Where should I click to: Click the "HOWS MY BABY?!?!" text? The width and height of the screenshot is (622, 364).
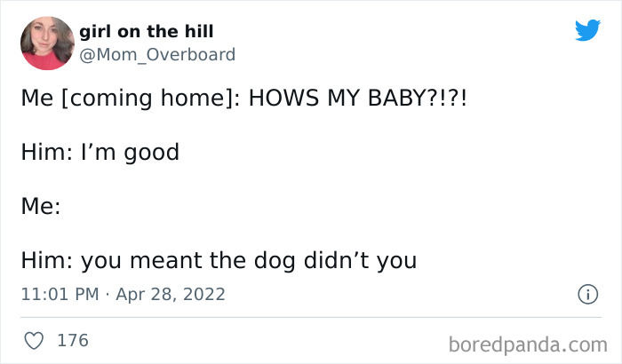357,99
